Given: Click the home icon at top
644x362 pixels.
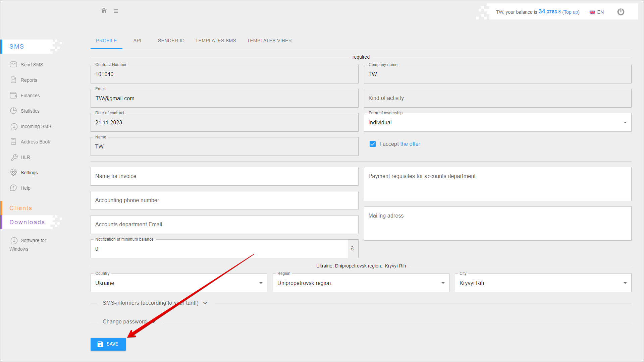Looking at the screenshot, I should 104,11.
